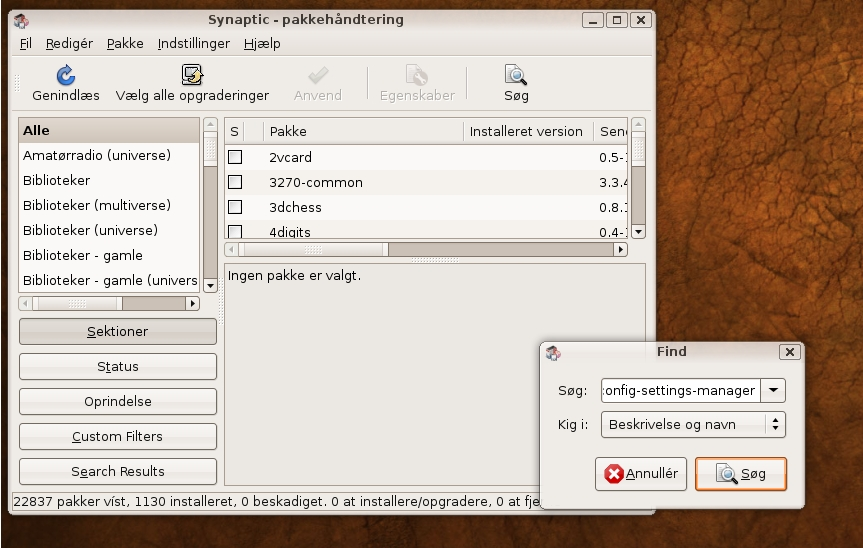Click the Status filter button
Viewport: 863px width, 548px height.
(x=118, y=367)
